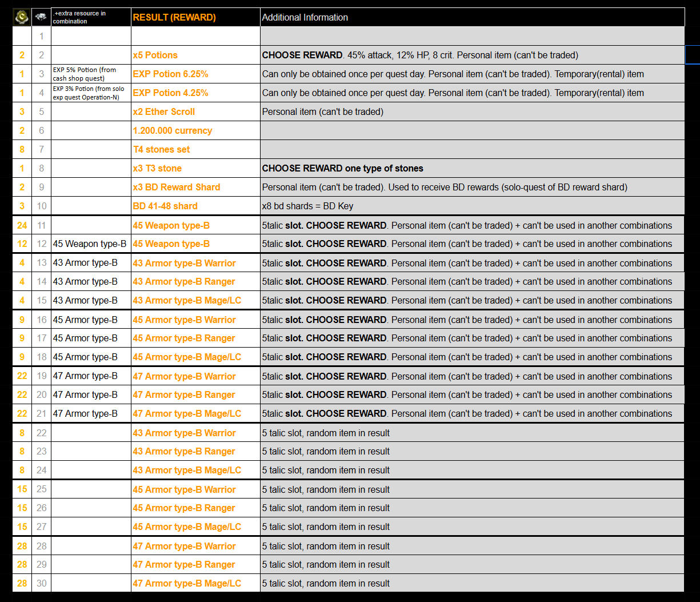Click the x8 bd shards = BD Key cell

point(306,206)
